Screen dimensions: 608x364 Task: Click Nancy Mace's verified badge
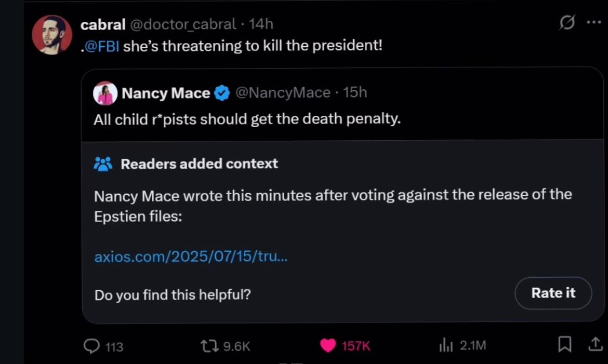click(x=222, y=93)
